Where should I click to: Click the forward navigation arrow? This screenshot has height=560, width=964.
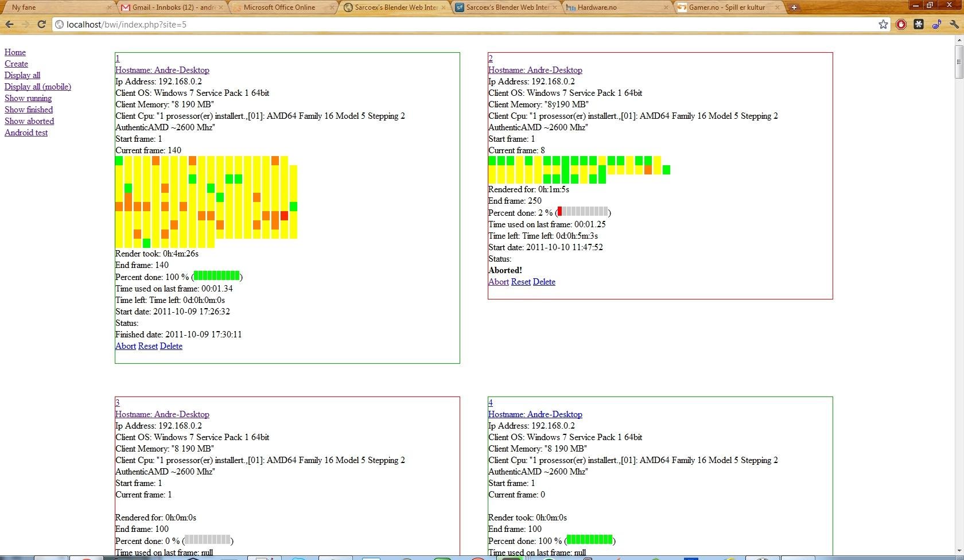click(25, 24)
